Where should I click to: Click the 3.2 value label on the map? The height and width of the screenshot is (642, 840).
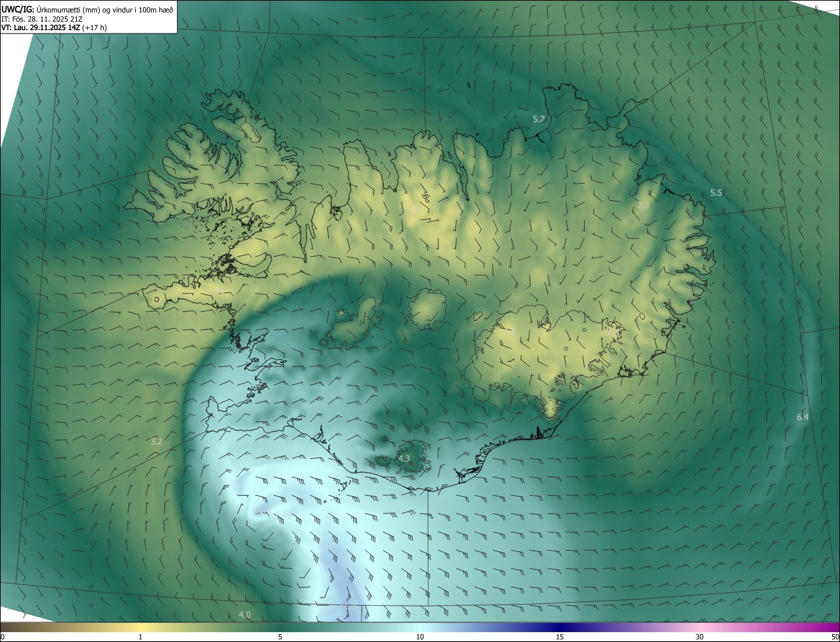point(156,442)
